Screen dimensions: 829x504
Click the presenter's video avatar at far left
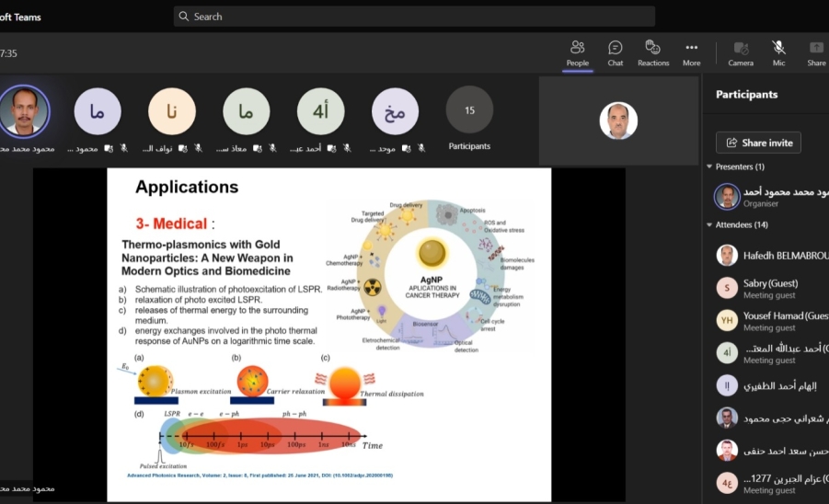click(24, 111)
